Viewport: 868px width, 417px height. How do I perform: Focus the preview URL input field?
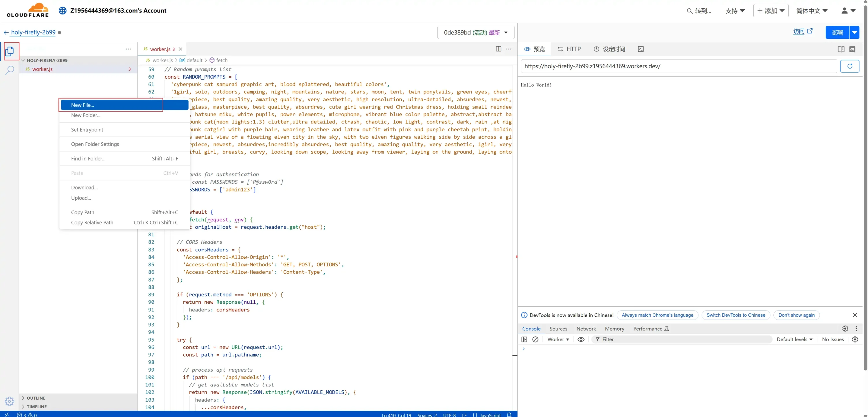pos(678,66)
